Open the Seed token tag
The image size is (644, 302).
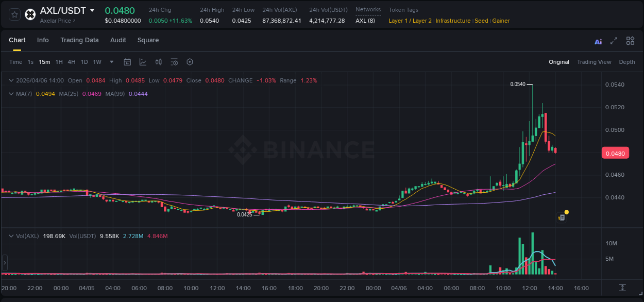[x=481, y=21]
